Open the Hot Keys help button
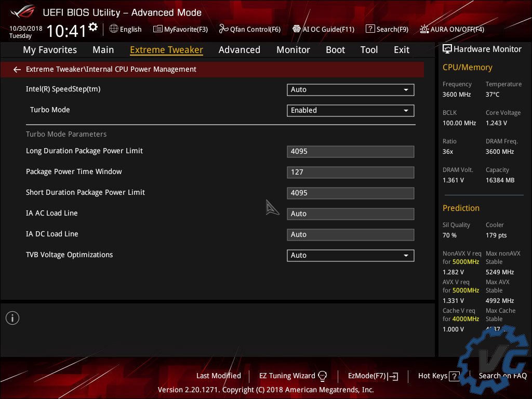 (x=439, y=376)
